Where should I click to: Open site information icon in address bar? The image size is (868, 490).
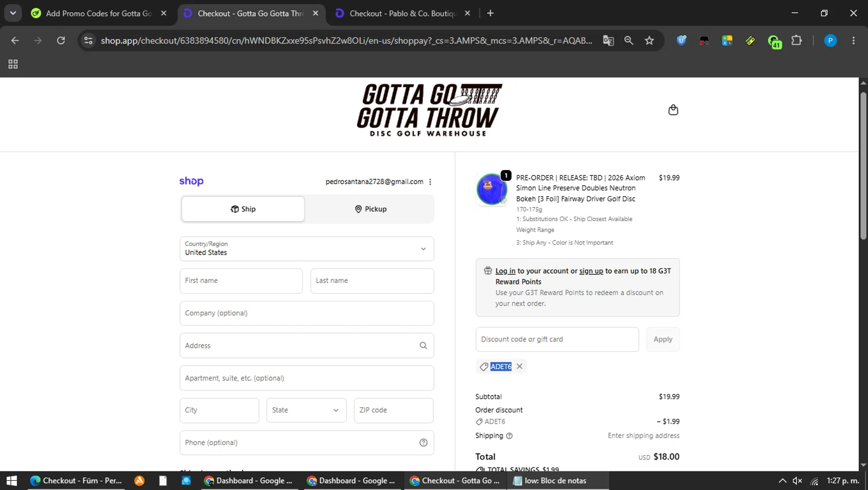[88, 40]
